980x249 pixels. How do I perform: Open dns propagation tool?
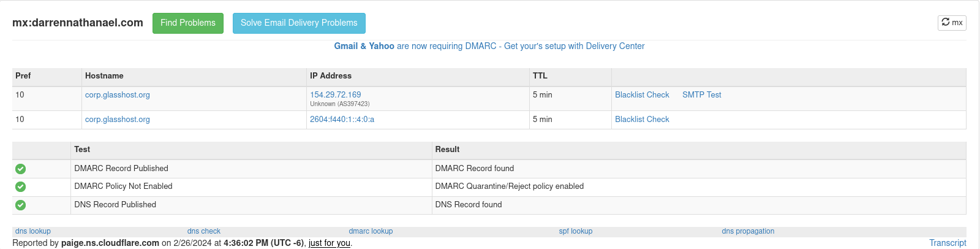(x=748, y=231)
